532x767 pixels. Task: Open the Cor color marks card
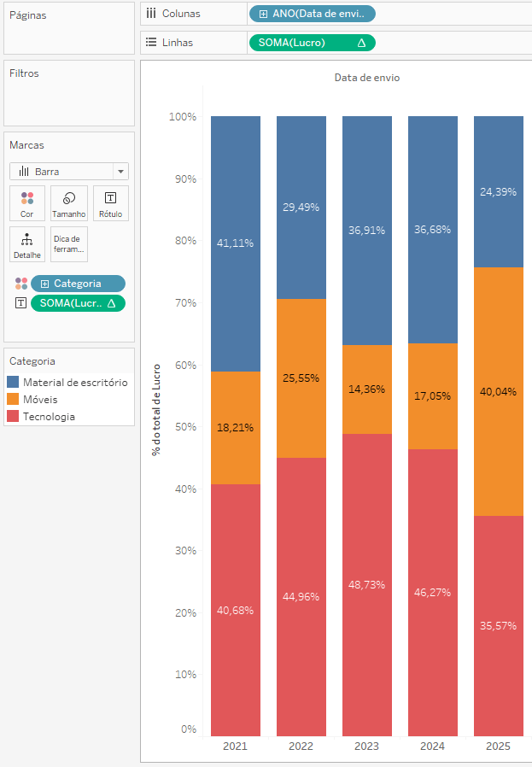(x=27, y=203)
